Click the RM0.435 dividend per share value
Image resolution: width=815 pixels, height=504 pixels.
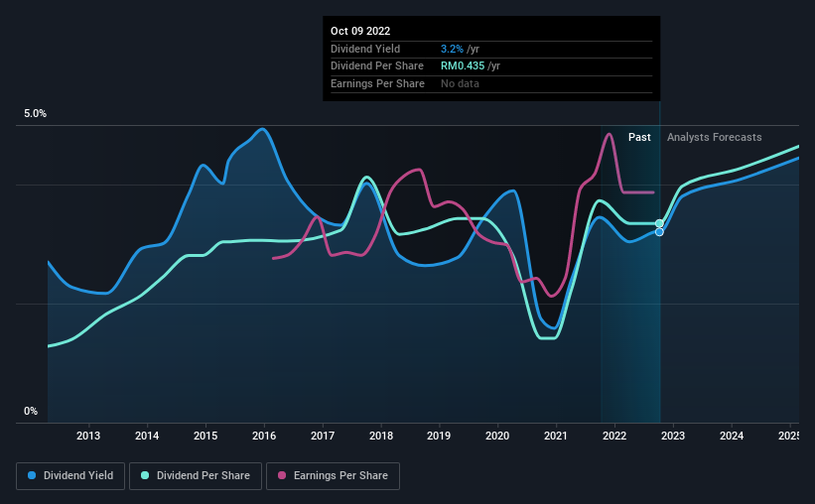(463, 66)
